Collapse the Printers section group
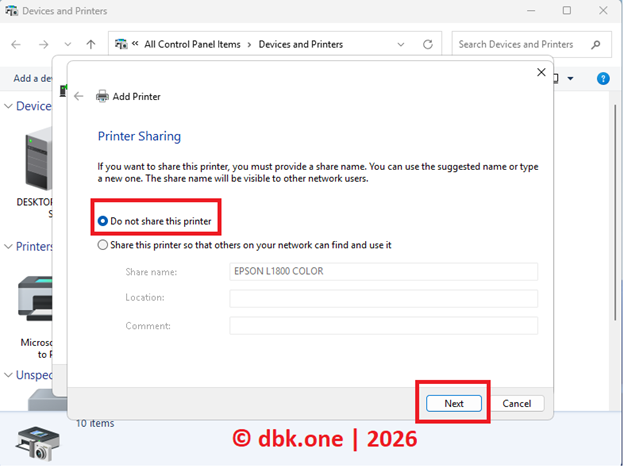The image size is (624, 468). pos(9,247)
